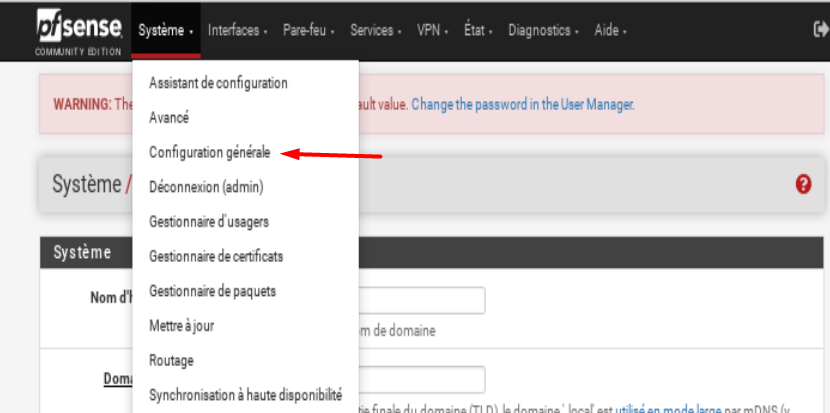Expand the Diagnostics menu
The height and width of the screenshot is (413, 830).
click(545, 31)
